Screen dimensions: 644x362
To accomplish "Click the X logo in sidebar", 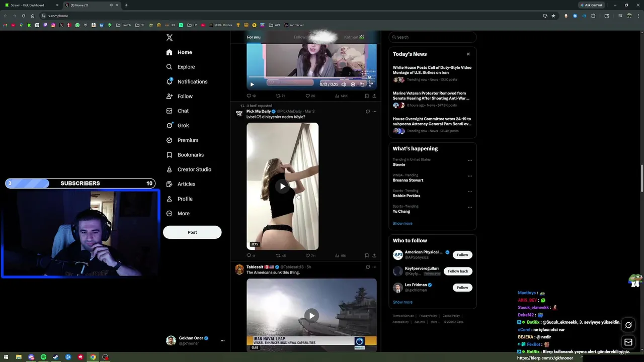I will tap(170, 37).
